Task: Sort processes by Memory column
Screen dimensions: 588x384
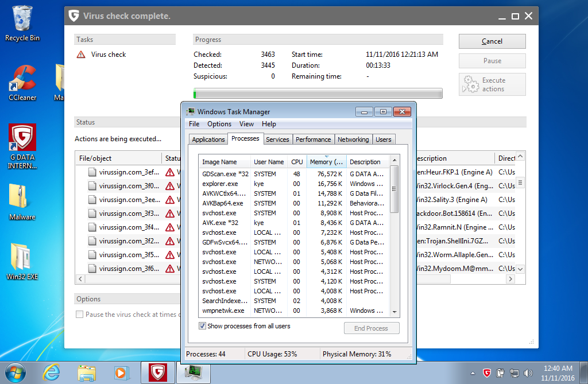Action: 326,162
